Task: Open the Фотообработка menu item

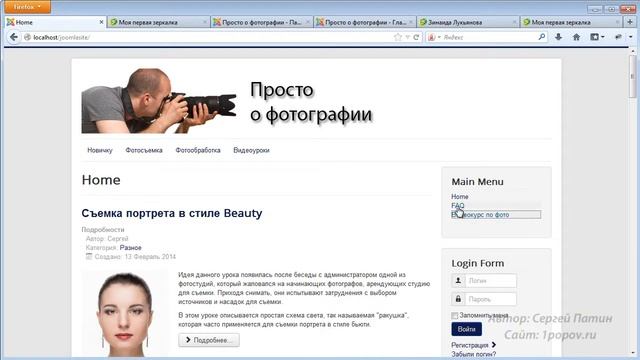Action: coord(198,150)
